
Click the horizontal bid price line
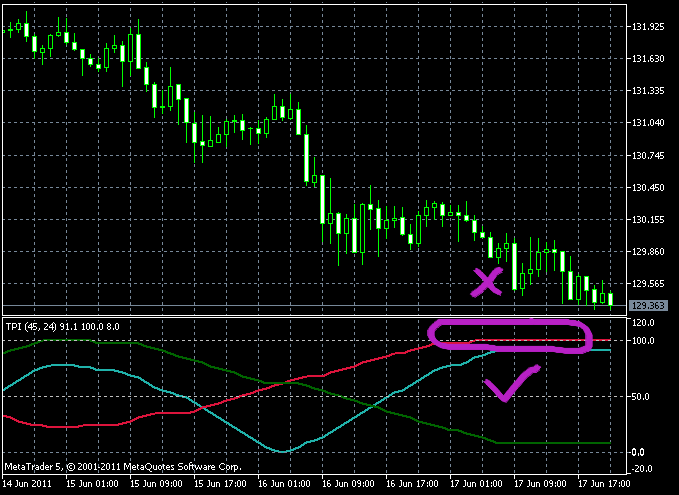pos(314,306)
